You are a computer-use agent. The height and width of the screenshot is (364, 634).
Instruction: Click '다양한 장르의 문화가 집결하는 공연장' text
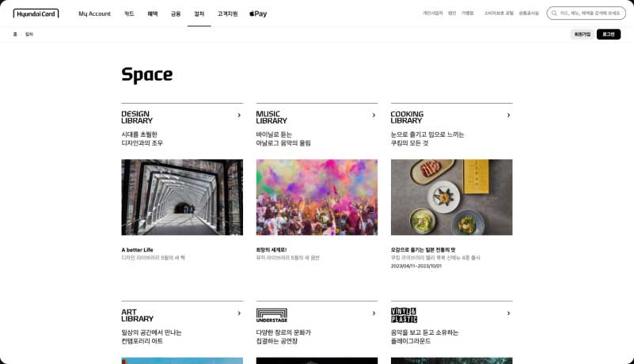(x=283, y=337)
